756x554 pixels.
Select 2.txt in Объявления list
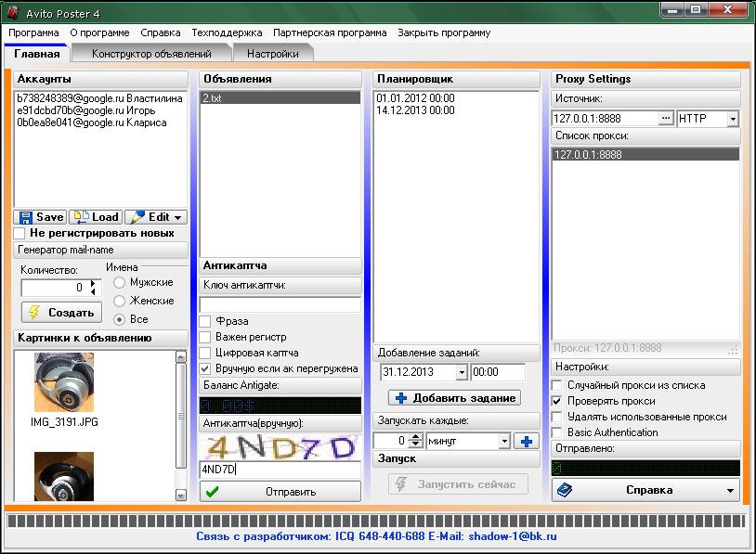click(x=280, y=97)
